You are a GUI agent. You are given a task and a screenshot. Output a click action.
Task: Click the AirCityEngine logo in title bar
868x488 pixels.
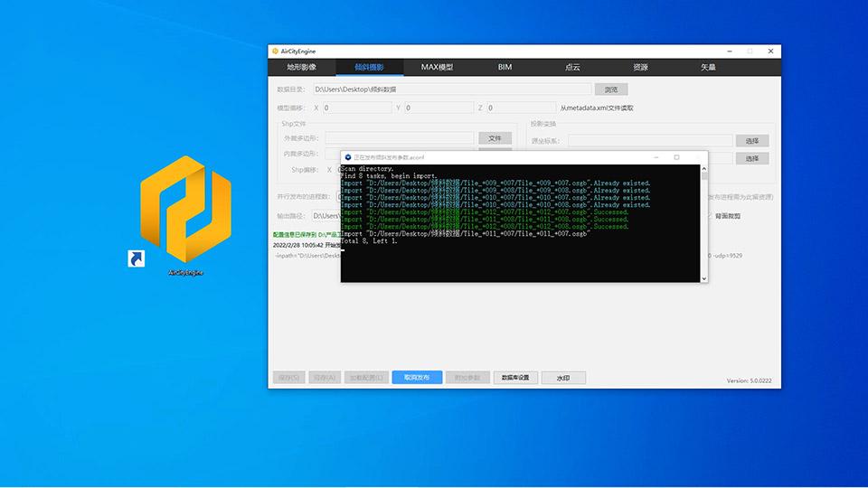click(x=275, y=52)
